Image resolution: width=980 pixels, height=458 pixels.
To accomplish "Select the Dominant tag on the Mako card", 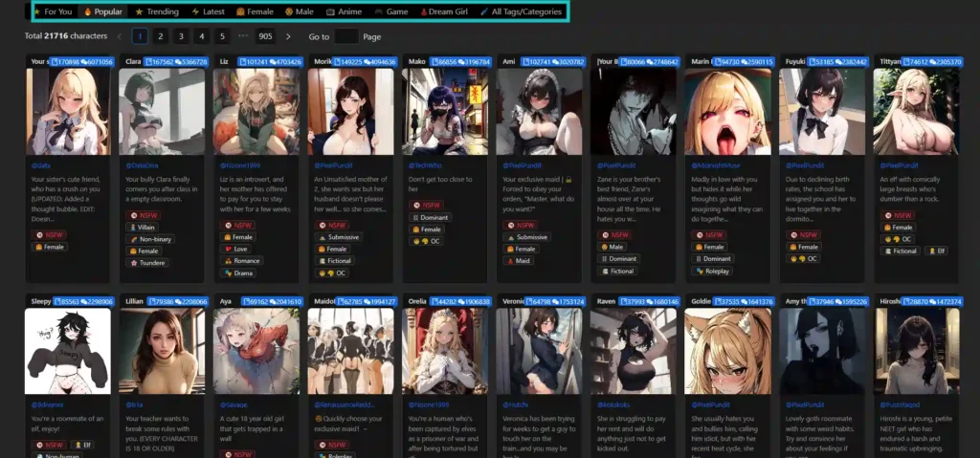I will (430, 217).
